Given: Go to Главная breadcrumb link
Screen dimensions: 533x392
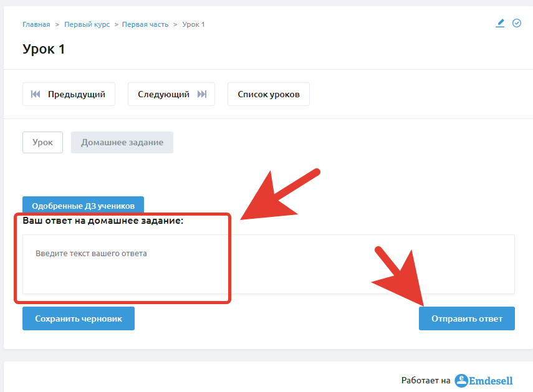Looking at the screenshot, I should 36,24.
